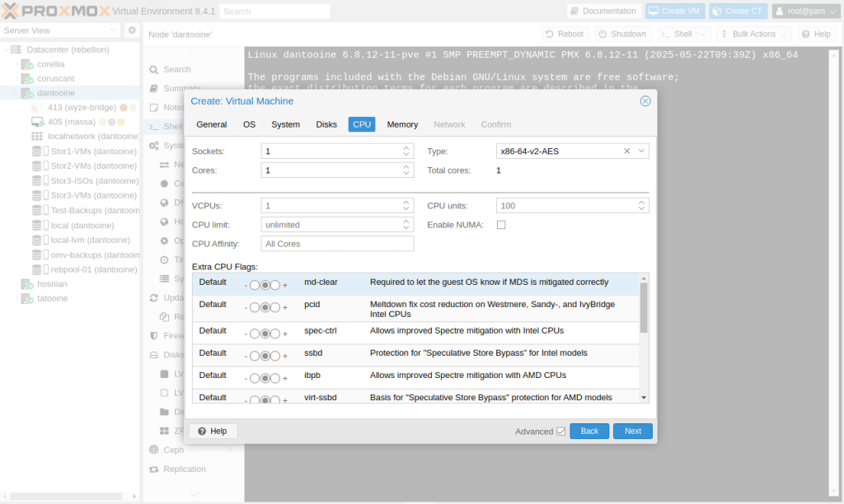
Task: Click the user icon next to root@pam
Action: coord(780,12)
